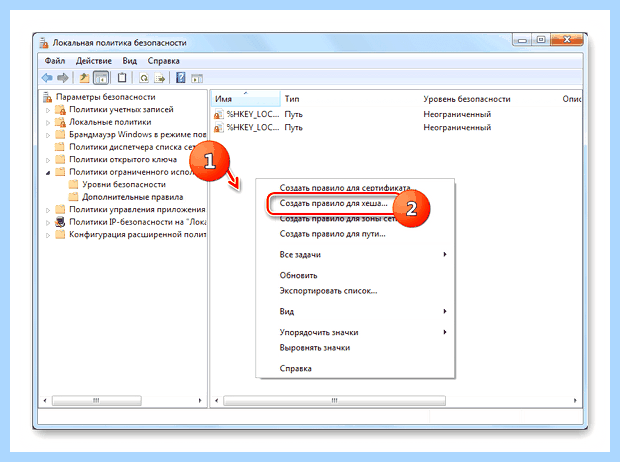Viewport: 620px width, 462px height.
Task: Open the Действие menu
Action: (x=94, y=61)
